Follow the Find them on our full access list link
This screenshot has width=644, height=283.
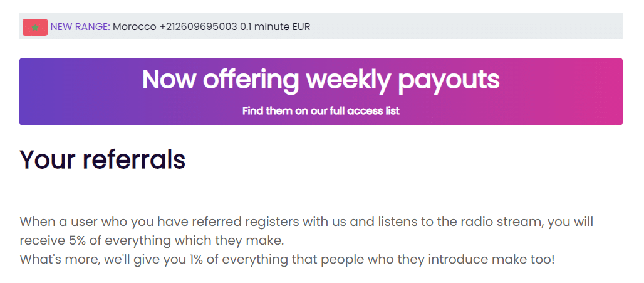point(321,111)
